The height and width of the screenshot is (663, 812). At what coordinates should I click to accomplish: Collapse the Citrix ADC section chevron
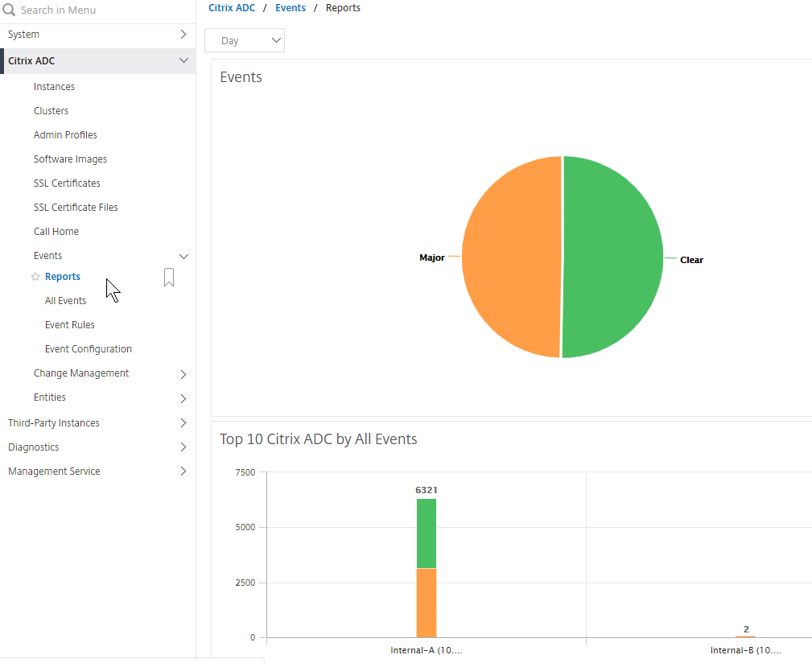[x=183, y=60]
